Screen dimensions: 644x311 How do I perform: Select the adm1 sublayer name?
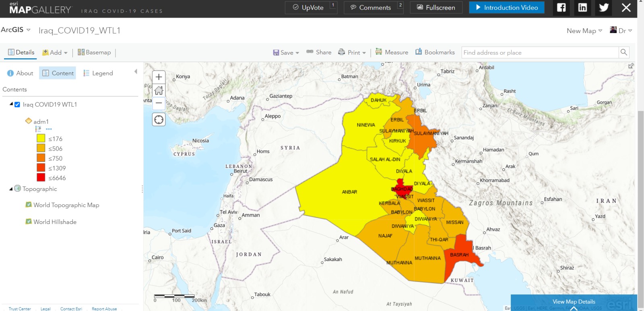point(41,122)
